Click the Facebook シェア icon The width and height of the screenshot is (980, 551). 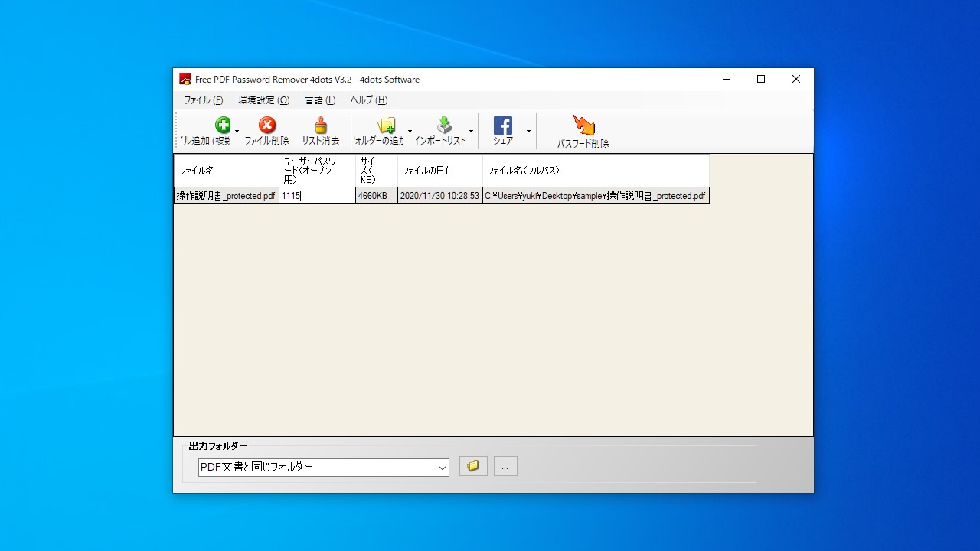(503, 126)
